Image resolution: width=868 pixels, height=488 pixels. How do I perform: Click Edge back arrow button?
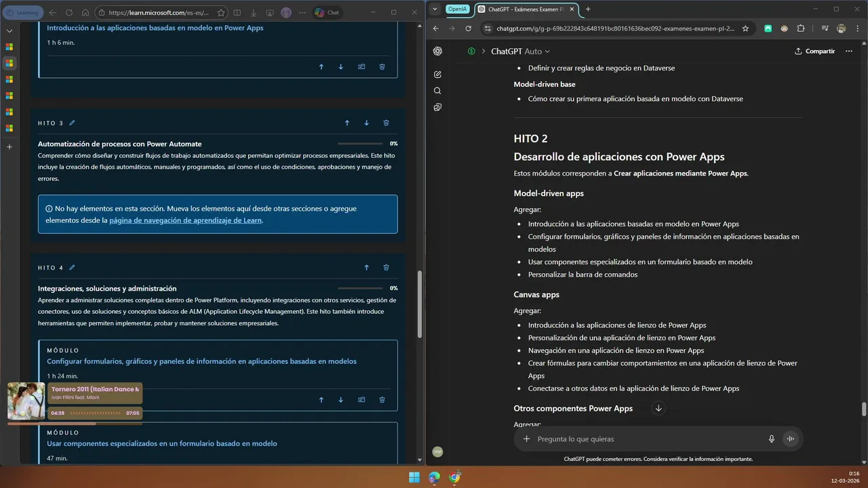(53, 12)
